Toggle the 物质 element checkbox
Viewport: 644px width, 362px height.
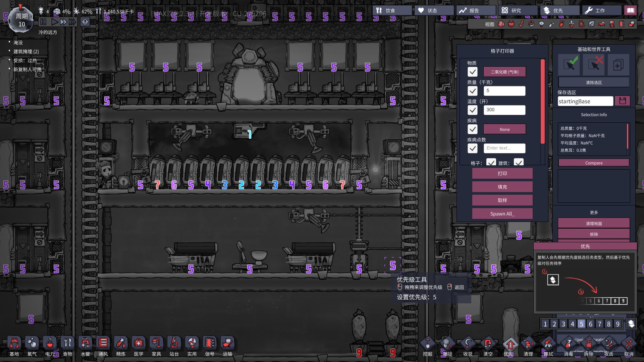pyautogui.click(x=473, y=72)
